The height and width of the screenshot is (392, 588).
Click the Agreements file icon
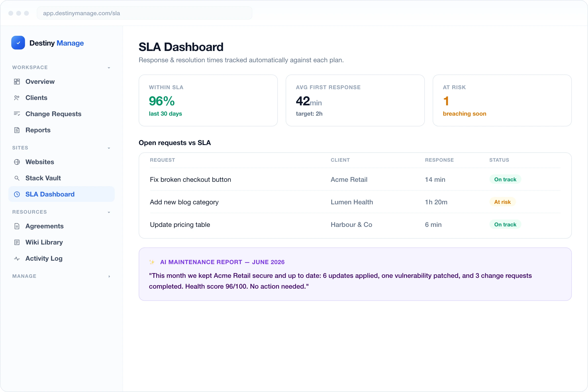point(17,226)
